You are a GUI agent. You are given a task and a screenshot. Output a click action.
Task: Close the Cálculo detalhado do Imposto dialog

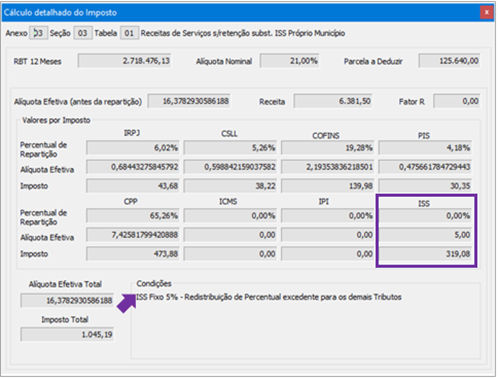pyautogui.click(x=486, y=12)
